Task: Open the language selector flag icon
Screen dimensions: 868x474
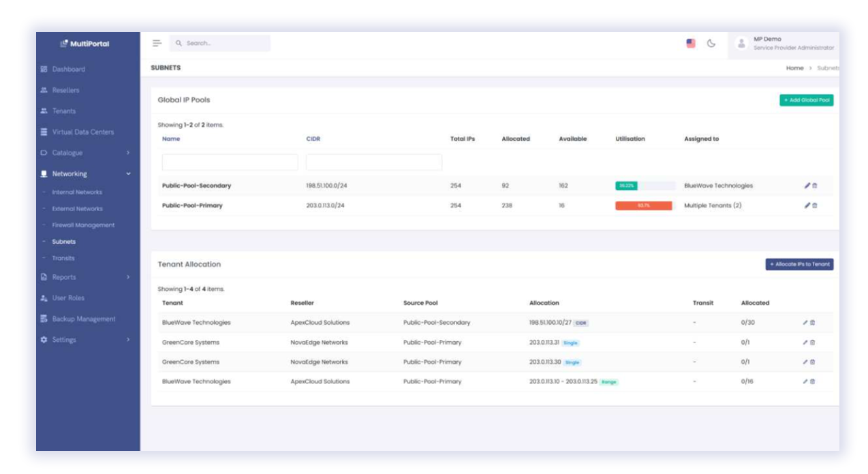Action: click(x=691, y=44)
